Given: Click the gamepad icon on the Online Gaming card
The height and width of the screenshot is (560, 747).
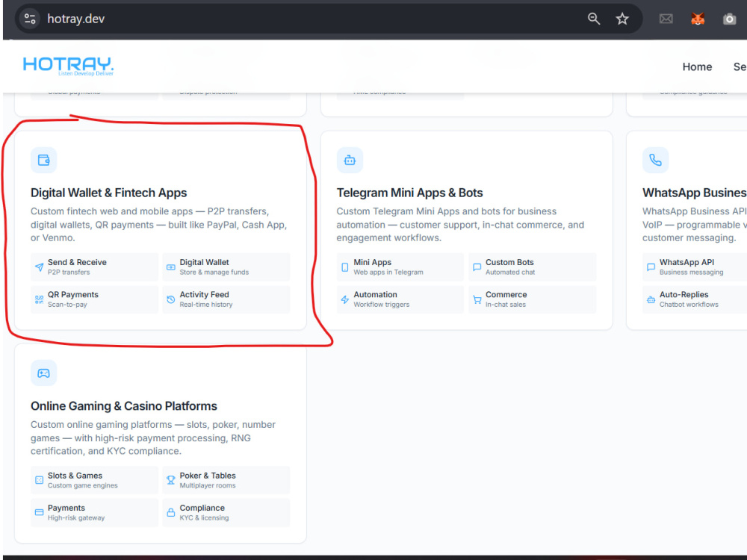Looking at the screenshot, I should (x=44, y=373).
